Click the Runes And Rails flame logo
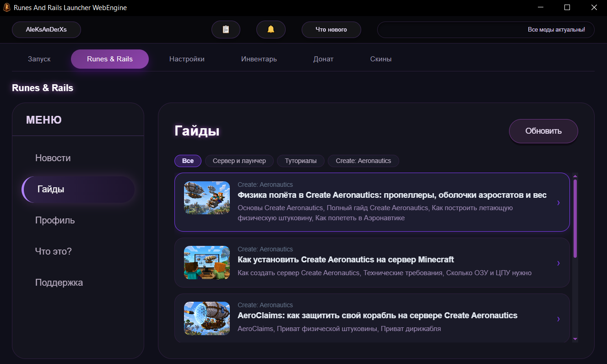The height and width of the screenshot is (364, 607). tap(7, 7)
